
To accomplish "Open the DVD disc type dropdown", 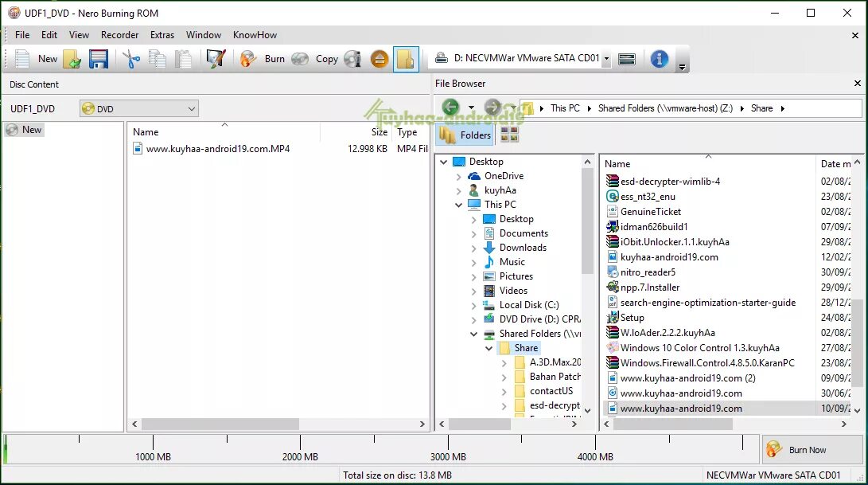I will (139, 108).
